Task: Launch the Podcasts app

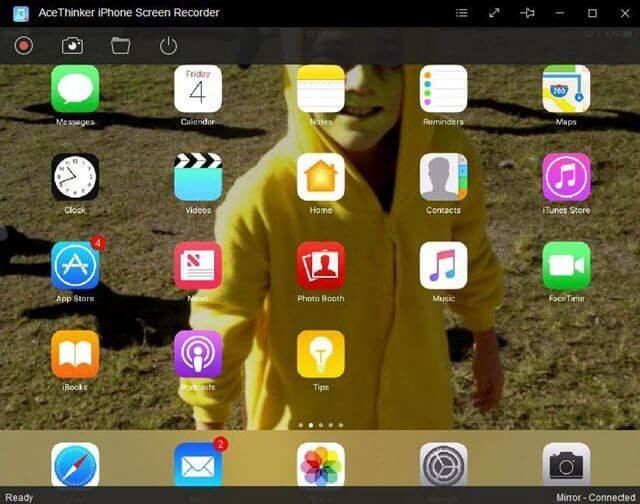Action: [198, 354]
